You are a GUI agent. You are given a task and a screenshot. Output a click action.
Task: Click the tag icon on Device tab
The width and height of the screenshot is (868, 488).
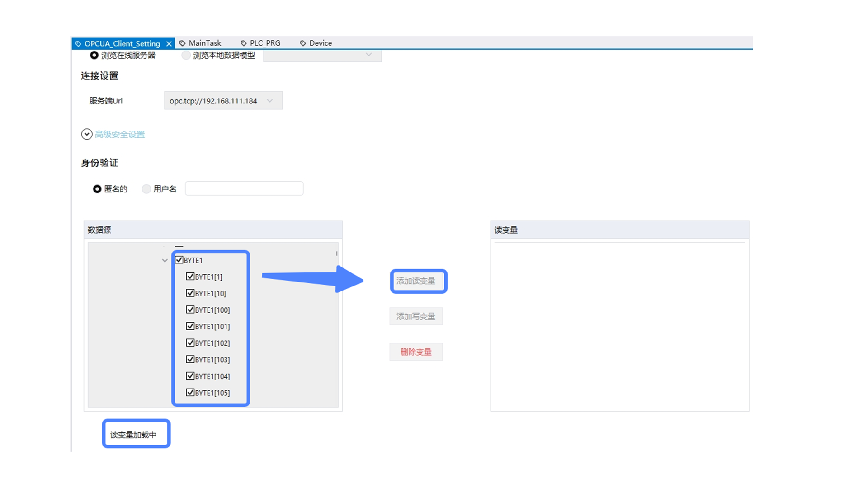(x=303, y=43)
